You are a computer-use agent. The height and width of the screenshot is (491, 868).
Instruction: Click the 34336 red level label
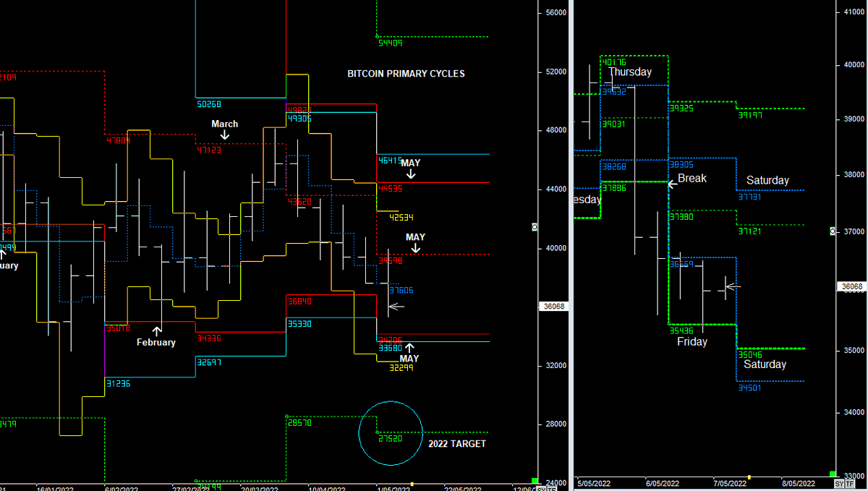pyautogui.click(x=209, y=338)
